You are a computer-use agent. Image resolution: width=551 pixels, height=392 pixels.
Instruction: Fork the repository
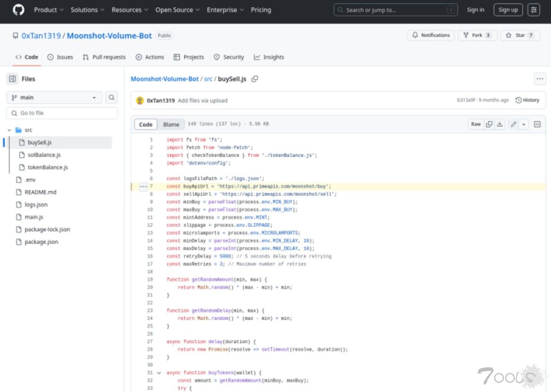(477, 35)
